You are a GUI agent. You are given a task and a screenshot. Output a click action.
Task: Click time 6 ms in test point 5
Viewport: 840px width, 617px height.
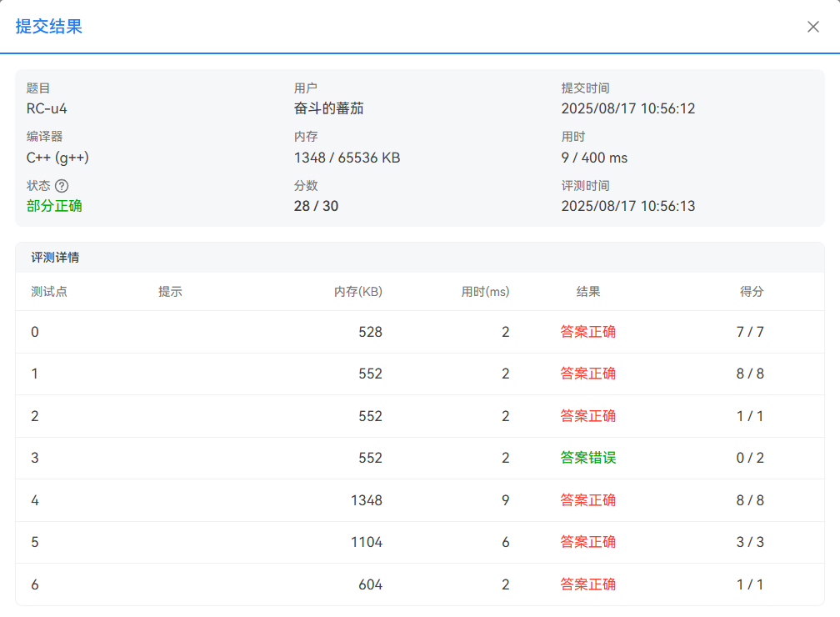click(x=505, y=542)
